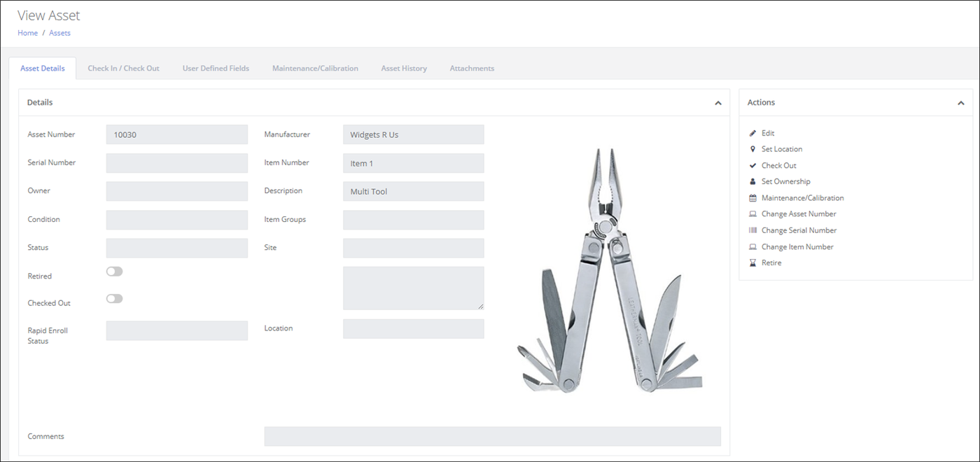The width and height of the screenshot is (980, 462).
Task: Click the Edit action link
Action: 768,133
